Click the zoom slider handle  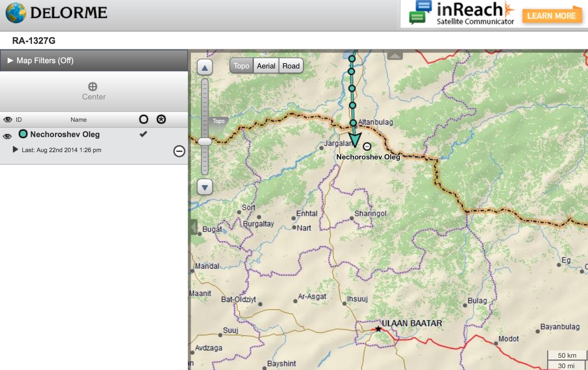click(205, 141)
